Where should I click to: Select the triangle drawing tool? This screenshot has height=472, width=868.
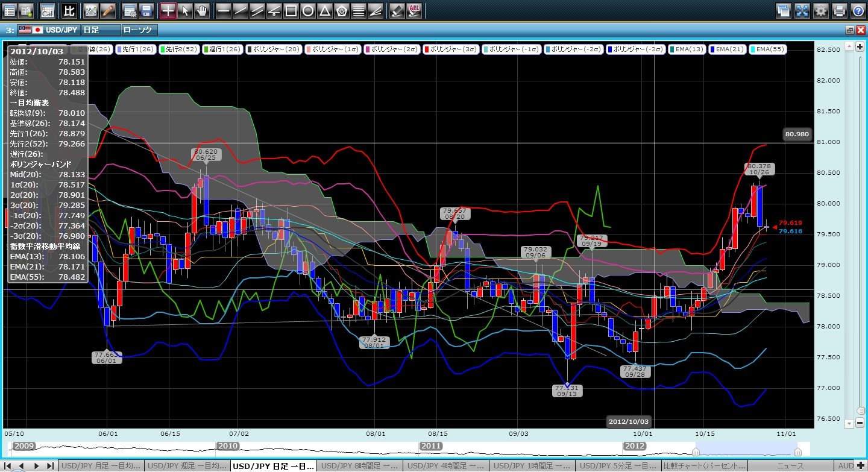click(x=324, y=10)
